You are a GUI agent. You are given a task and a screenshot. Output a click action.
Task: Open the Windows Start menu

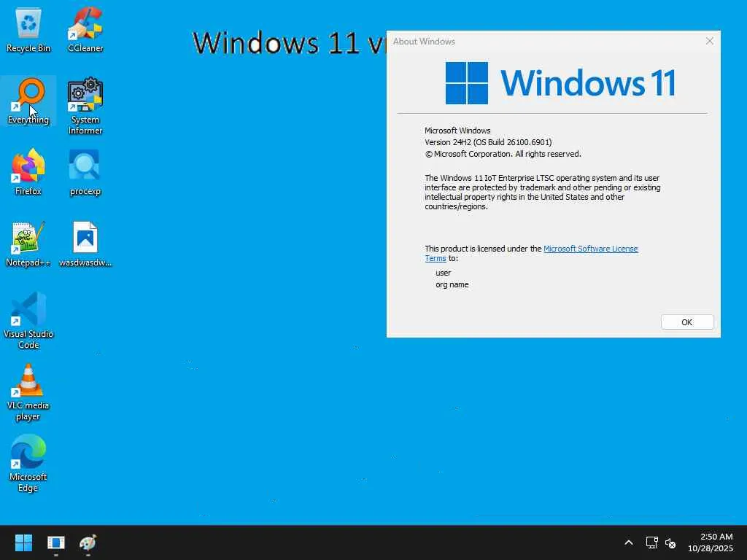point(23,542)
